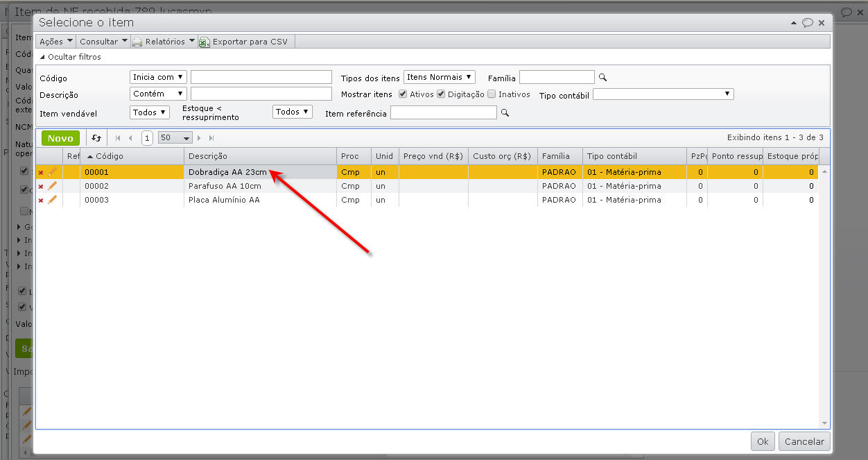The height and width of the screenshot is (460, 868).
Task: Search Item referência with the magnifier icon
Action: click(505, 112)
